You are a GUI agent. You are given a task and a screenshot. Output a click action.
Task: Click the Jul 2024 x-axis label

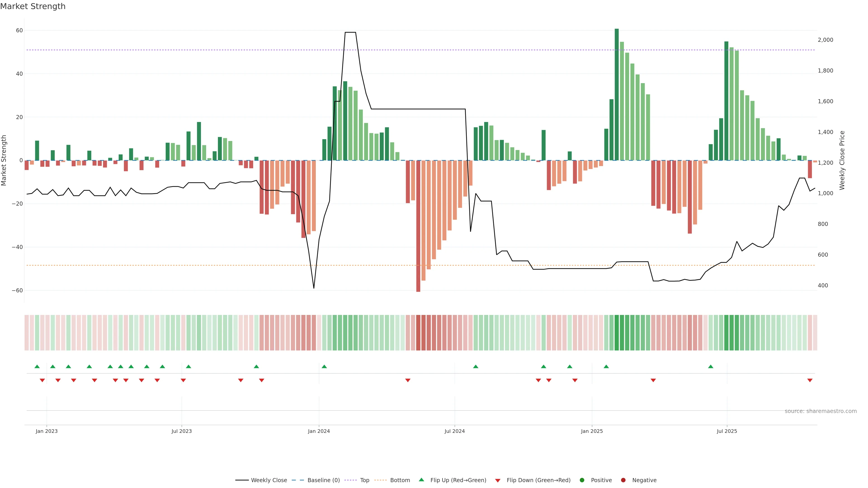tap(455, 431)
